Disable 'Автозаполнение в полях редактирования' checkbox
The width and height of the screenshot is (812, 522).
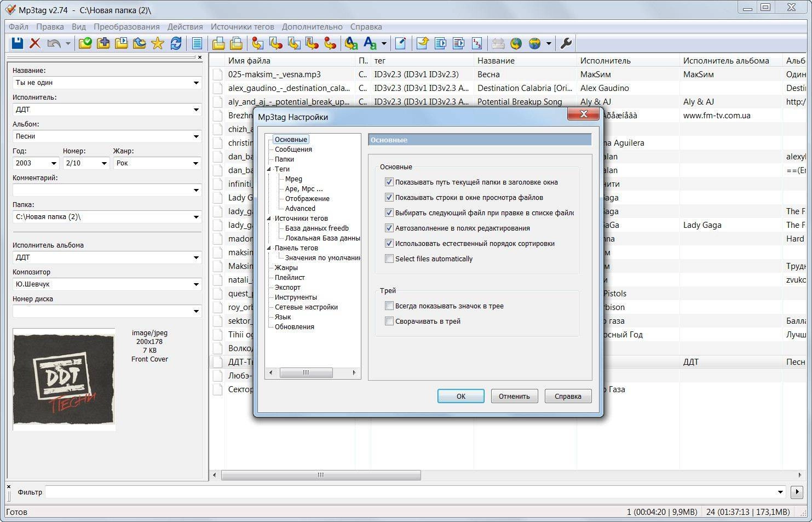coord(389,228)
